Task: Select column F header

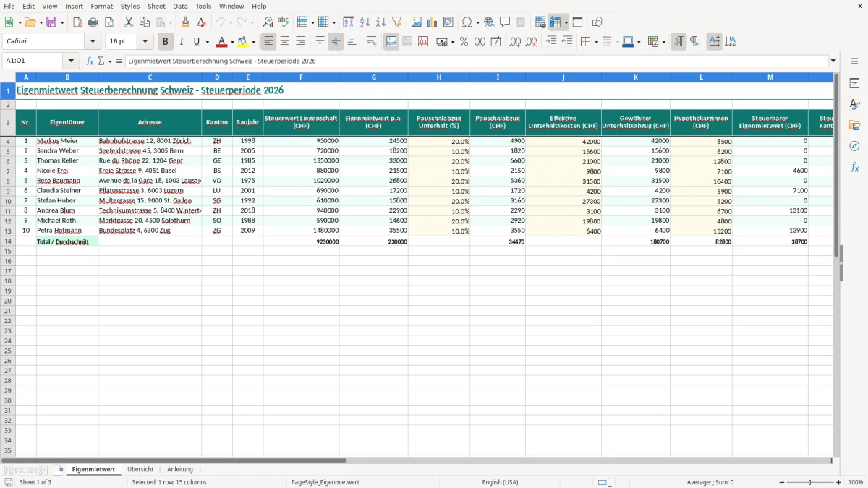Action: tap(301, 77)
